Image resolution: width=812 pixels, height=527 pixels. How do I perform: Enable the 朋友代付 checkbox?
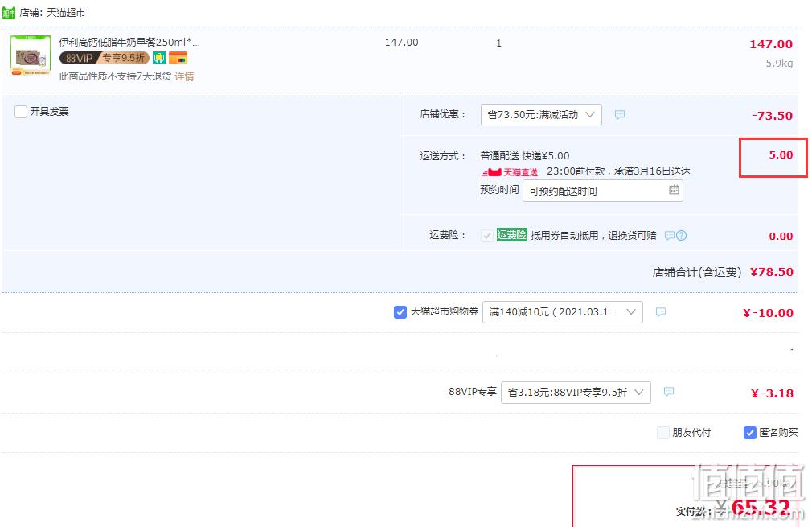click(662, 433)
